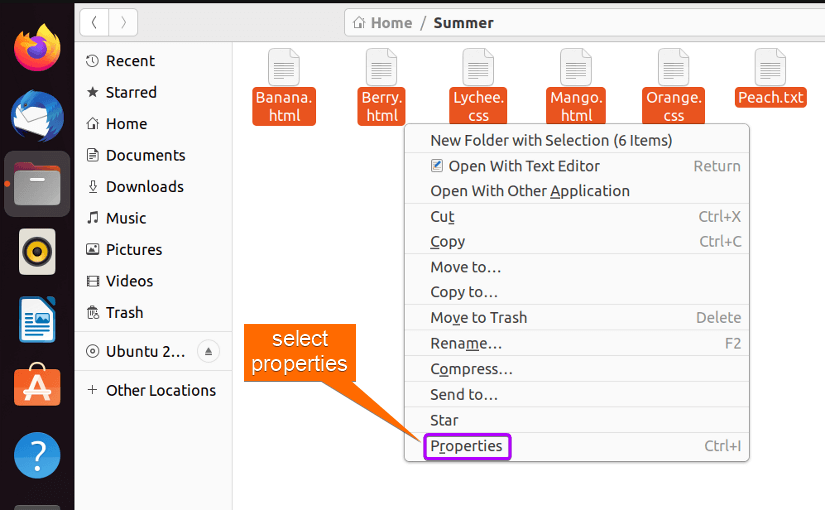This screenshot has height=510, width=825.
Task: Choose Move to… in context menu
Action: coord(577,267)
